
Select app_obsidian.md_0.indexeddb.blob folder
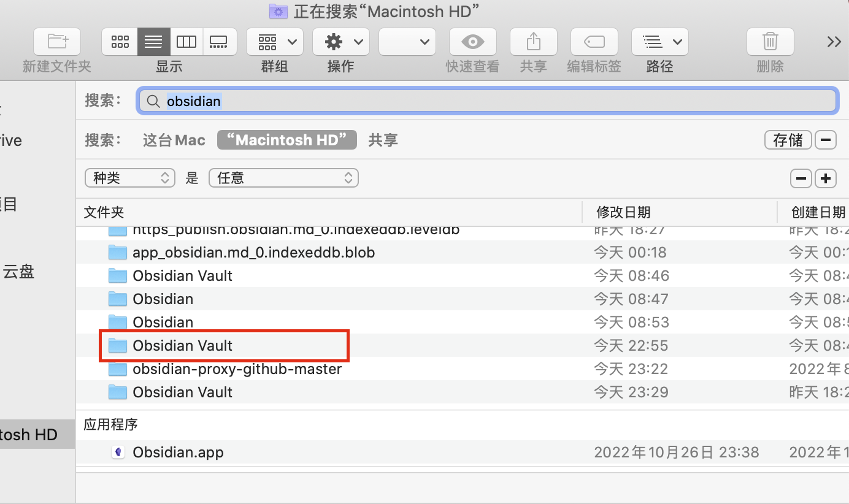pyautogui.click(x=463, y=252)
